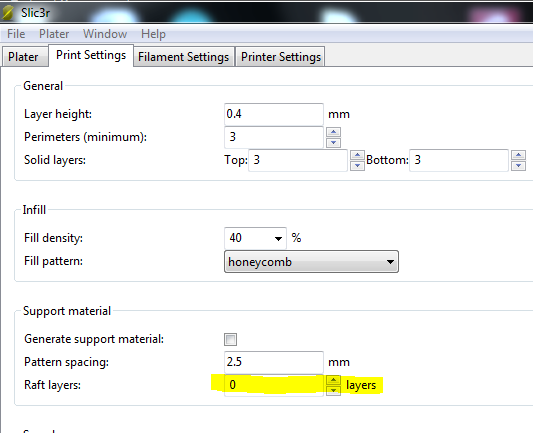The image size is (533, 433).
Task: Open the Fill density dropdown
Action: (255, 238)
